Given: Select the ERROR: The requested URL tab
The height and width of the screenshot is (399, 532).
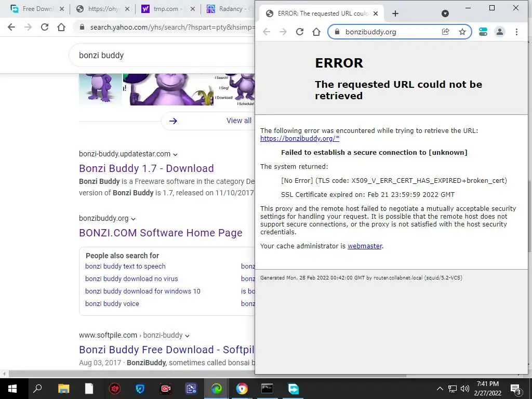Looking at the screenshot, I should [x=322, y=14].
